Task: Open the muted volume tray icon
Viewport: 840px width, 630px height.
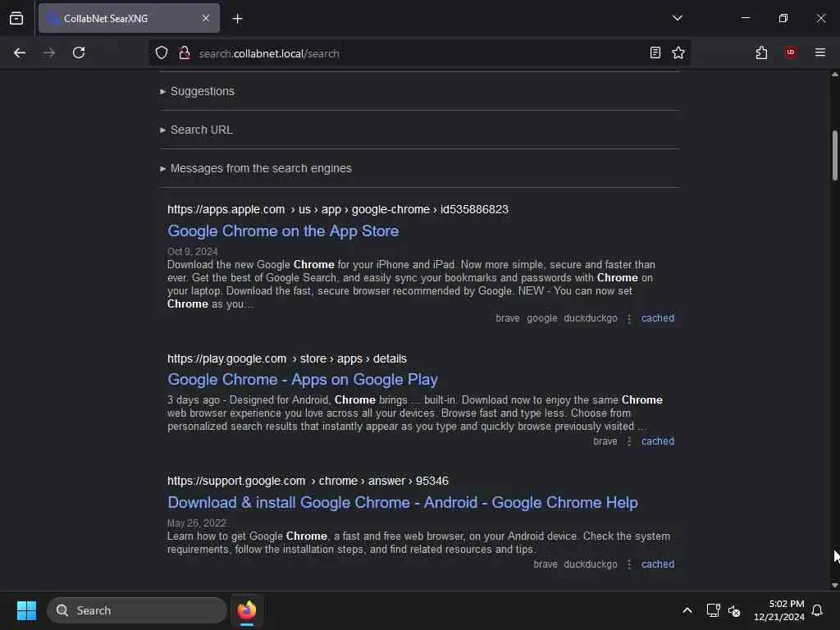Action: pyautogui.click(x=734, y=610)
